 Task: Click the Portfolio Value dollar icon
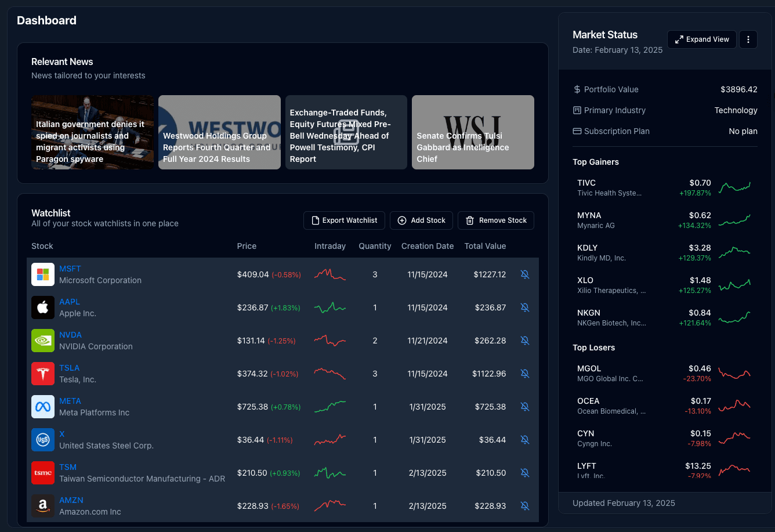point(577,89)
